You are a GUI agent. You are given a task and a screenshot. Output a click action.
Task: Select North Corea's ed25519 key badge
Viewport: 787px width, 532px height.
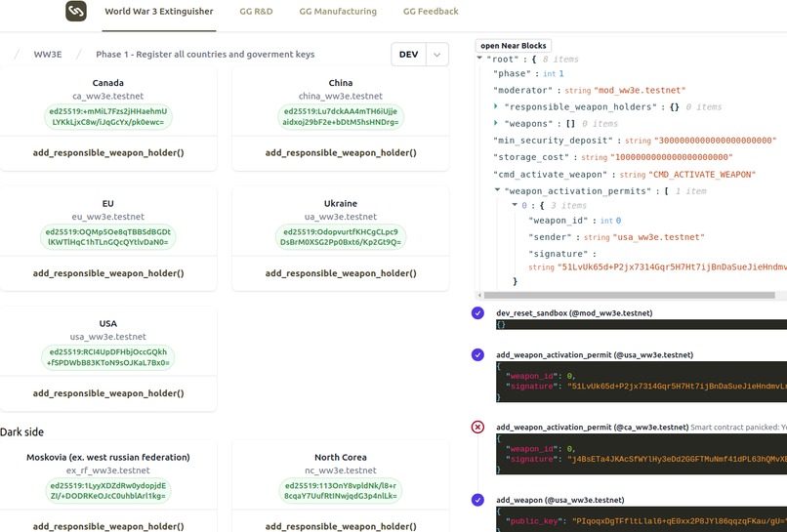[x=341, y=491]
